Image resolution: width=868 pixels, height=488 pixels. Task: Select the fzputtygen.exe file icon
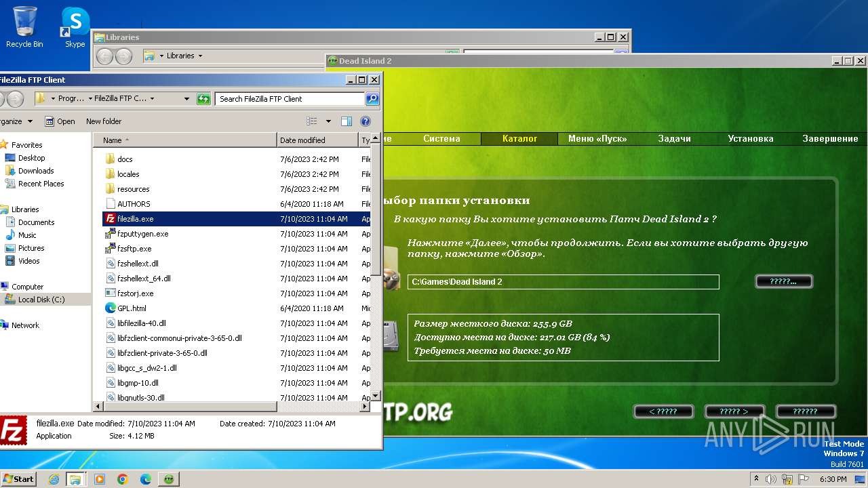pyautogui.click(x=111, y=234)
